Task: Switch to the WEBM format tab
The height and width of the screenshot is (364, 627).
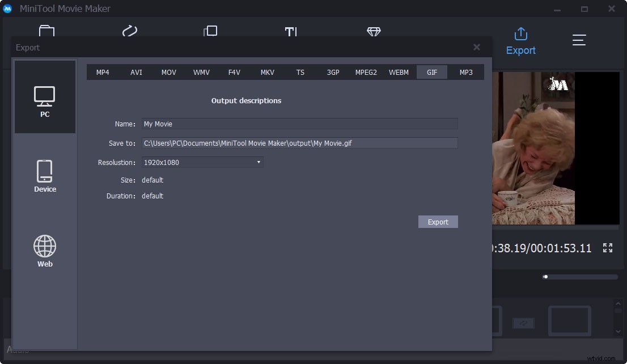Action: click(399, 72)
